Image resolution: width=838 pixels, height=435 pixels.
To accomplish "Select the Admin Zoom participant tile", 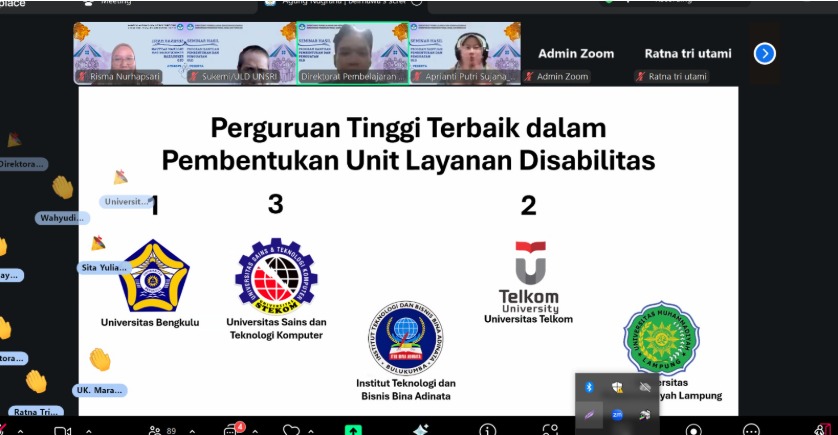I will tap(576, 53).
